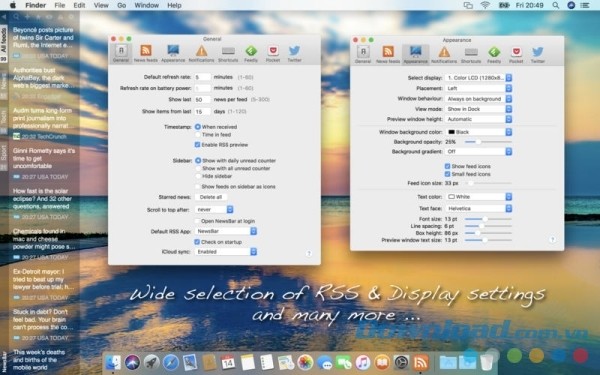The width and height of the screenshot is (600, 375).
Task: Open the Go menu
Action: [122, 5]
